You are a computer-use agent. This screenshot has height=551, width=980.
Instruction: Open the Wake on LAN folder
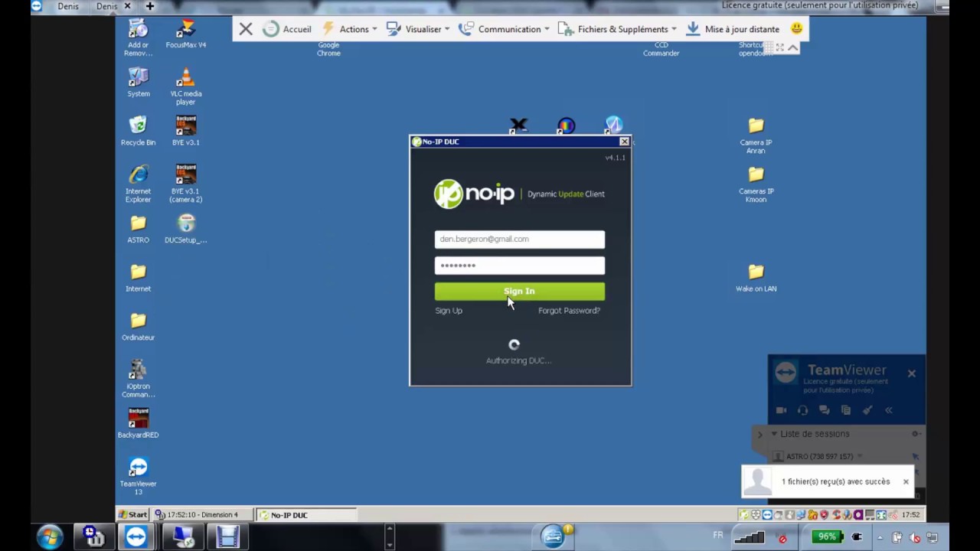[756, 278]
